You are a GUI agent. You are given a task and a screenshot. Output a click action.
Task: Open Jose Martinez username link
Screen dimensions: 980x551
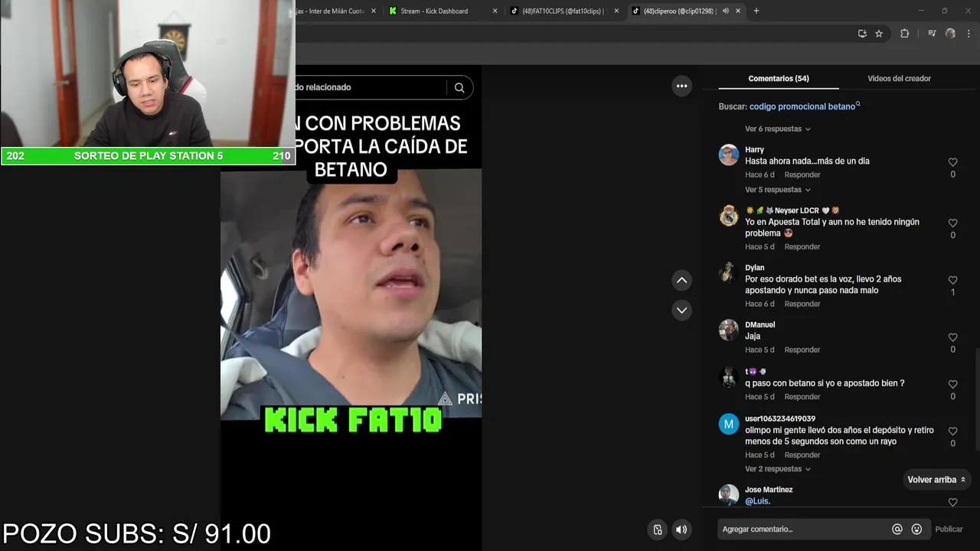pyautogui.click(x=769, y=489)
